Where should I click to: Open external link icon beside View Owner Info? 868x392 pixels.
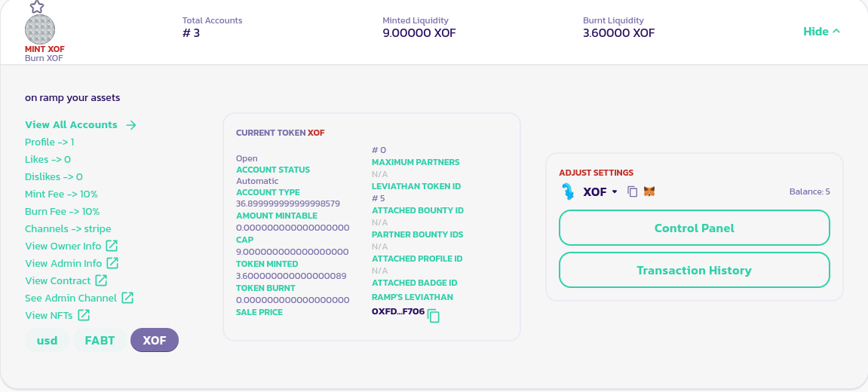112,246
